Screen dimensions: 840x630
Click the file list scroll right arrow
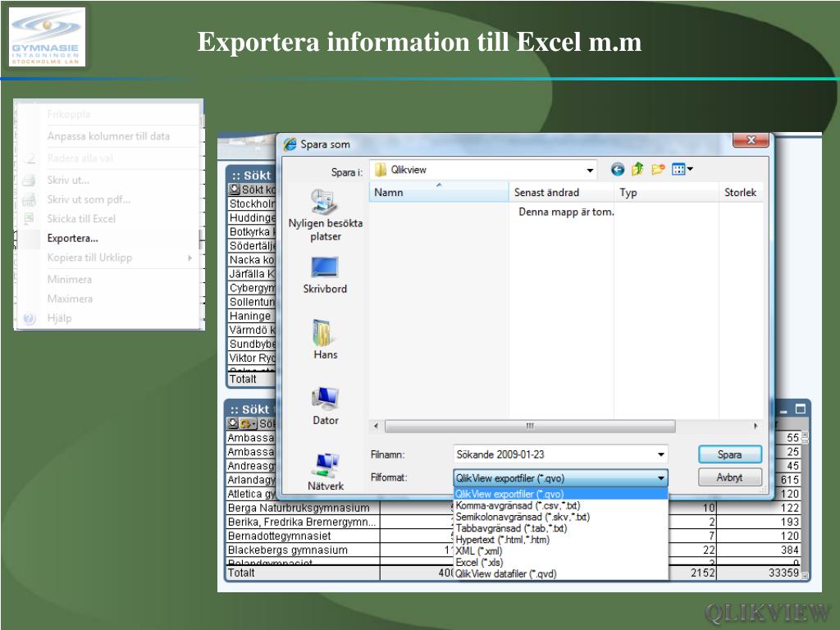756,426
